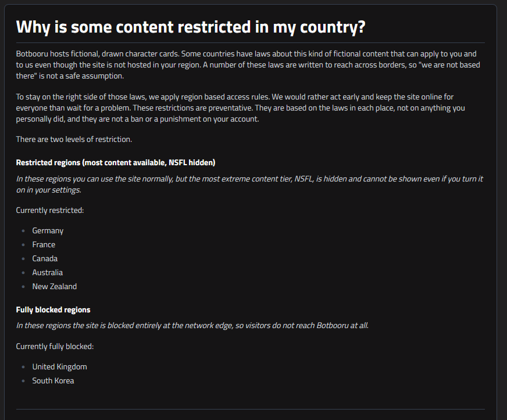Select South Korea in fully blocked list

pyautogui.click(x=53, y=380)
